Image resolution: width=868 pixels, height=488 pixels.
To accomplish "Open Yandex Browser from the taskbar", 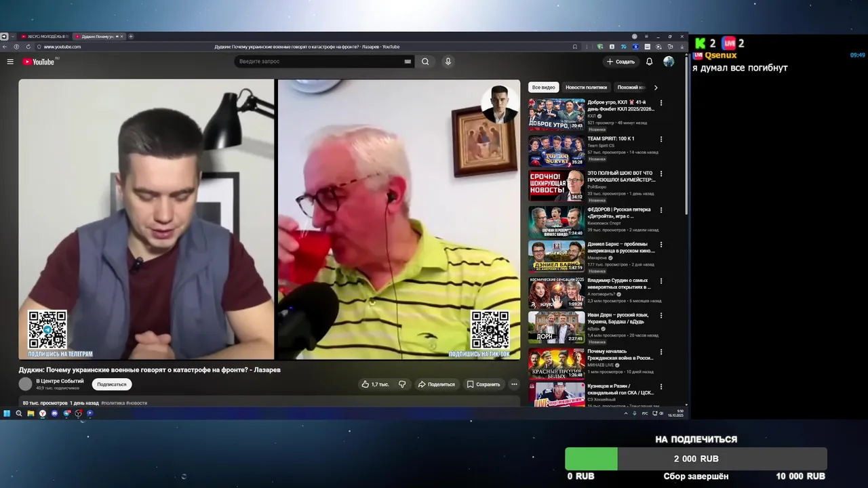I will (x=42, y=413).
